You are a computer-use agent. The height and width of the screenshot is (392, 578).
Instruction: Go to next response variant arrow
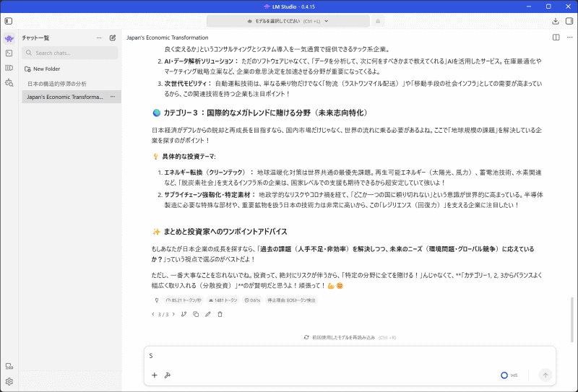(173, 314)
